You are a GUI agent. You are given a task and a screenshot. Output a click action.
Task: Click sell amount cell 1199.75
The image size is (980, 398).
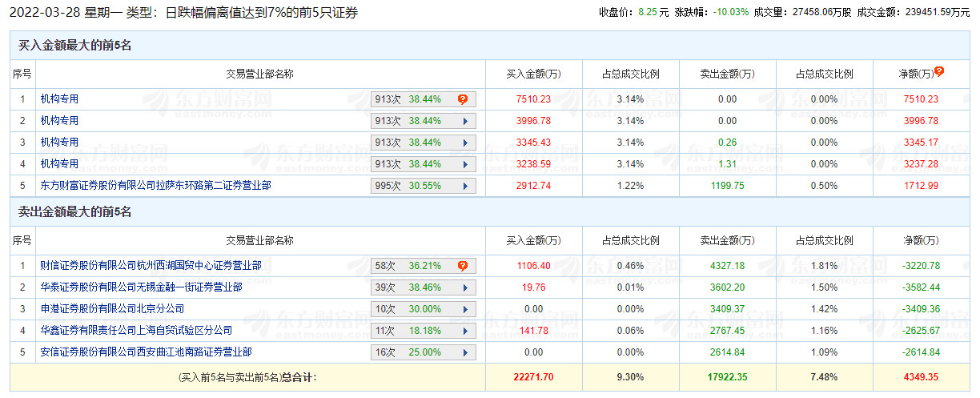click(x=727, y=186)
